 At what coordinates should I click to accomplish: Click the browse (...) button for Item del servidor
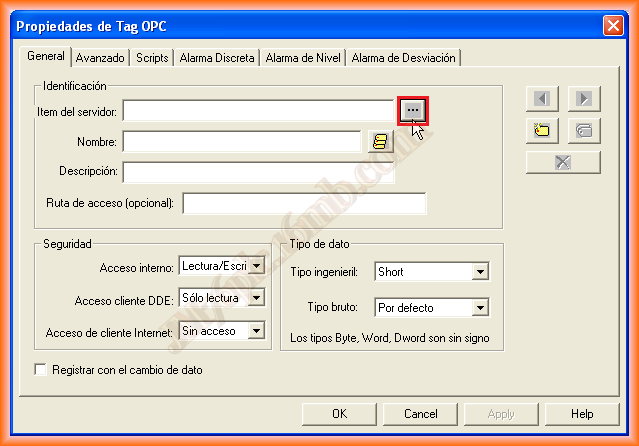click(413, 110)
